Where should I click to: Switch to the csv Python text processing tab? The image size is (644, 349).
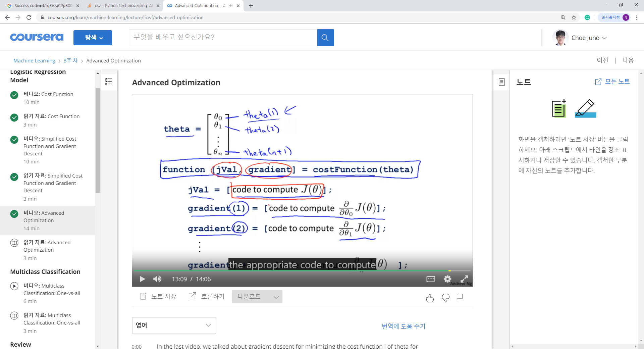[x=123, y=6]
